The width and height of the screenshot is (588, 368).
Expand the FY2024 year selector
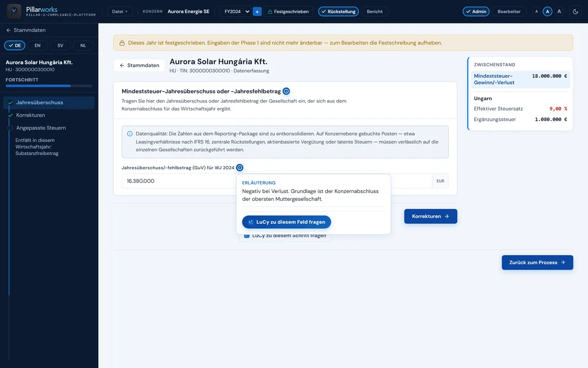point(235,11)
